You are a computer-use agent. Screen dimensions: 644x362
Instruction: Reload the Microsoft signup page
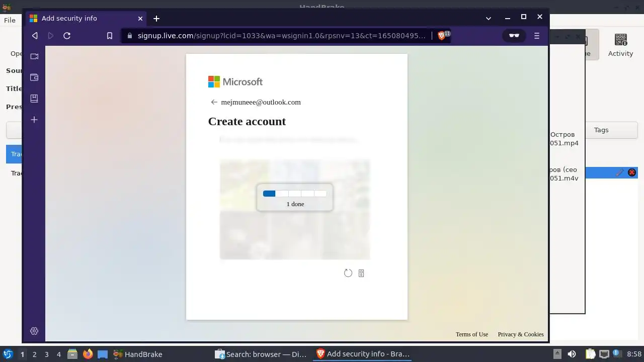pyautogui.click(x=67, y=36)
